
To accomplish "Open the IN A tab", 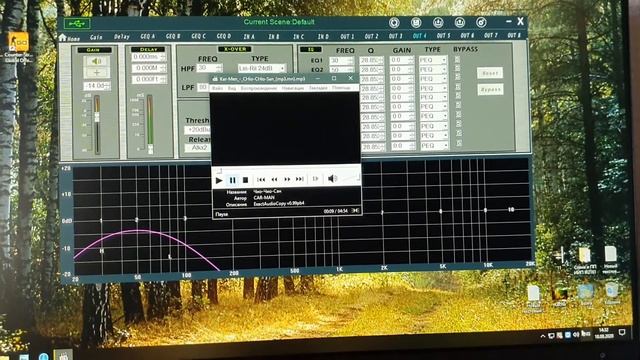I will point(249,37).
